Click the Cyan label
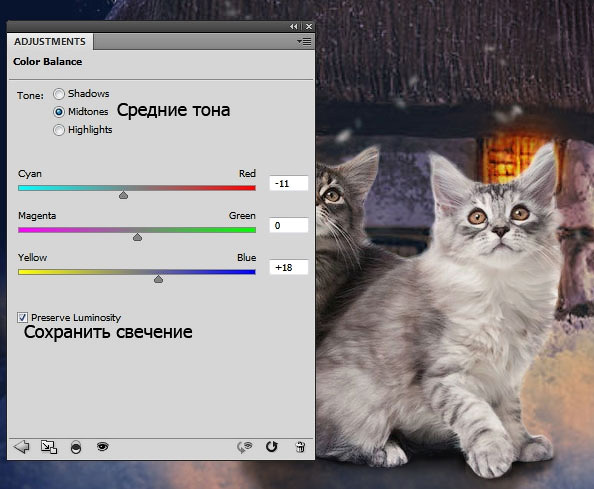Image resolution: width=594 pixels, height=489 pixels. click(30, 174)
